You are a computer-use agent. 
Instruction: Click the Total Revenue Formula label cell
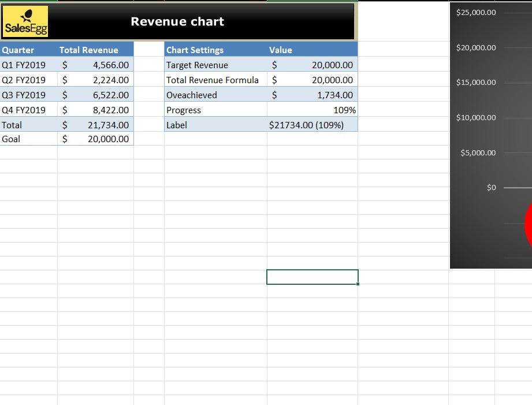pos(215,80)
